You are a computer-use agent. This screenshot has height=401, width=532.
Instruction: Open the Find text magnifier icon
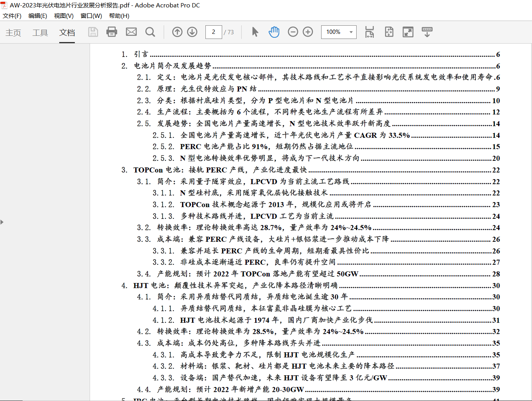coord(150,32)
